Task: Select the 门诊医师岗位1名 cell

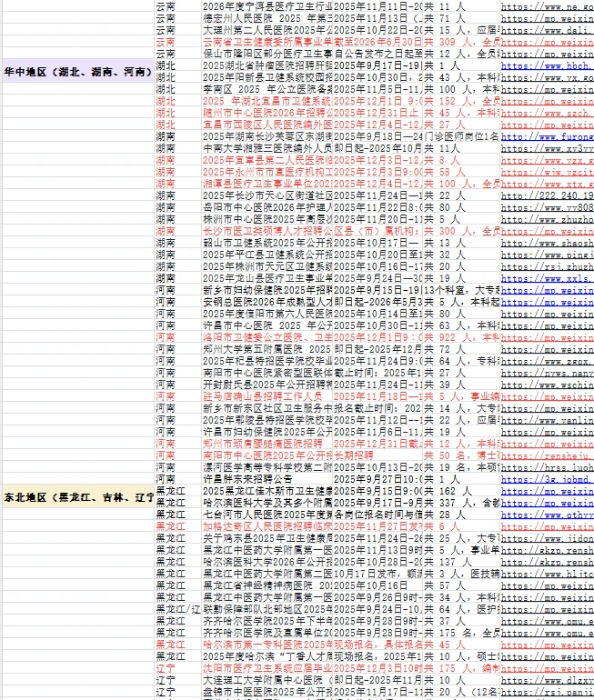Action: (x=461, y=136)
